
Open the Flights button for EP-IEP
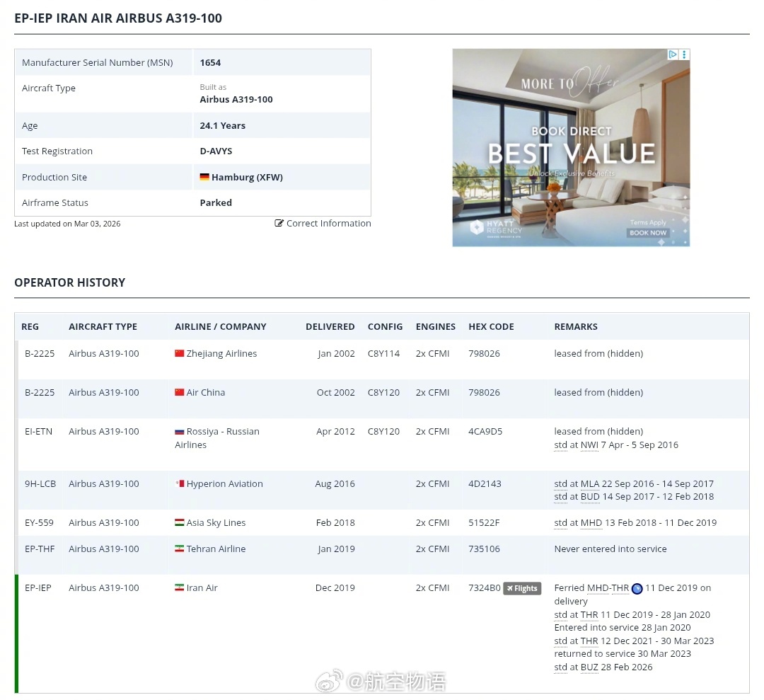[522, 588]
